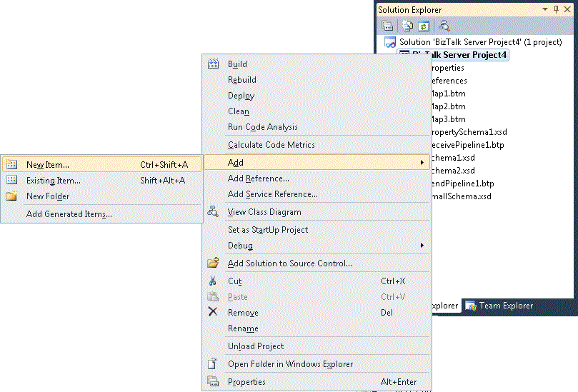The image size is (578, 392).
Task: Click the Remove X icon
Action: [x=213, y=312]
